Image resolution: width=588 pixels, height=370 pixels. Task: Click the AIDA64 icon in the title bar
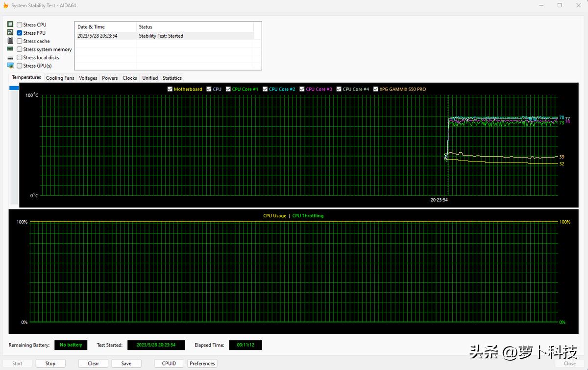[x=5, y=5]
